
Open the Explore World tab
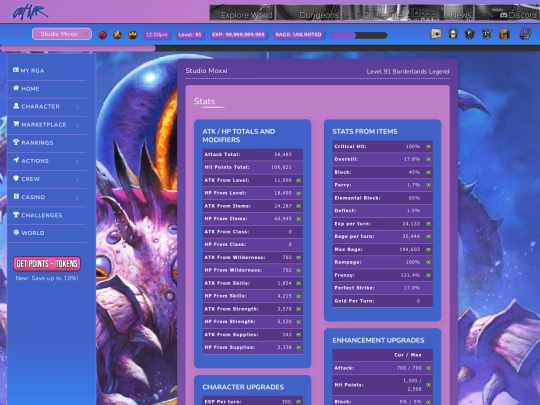pos(242,13)
